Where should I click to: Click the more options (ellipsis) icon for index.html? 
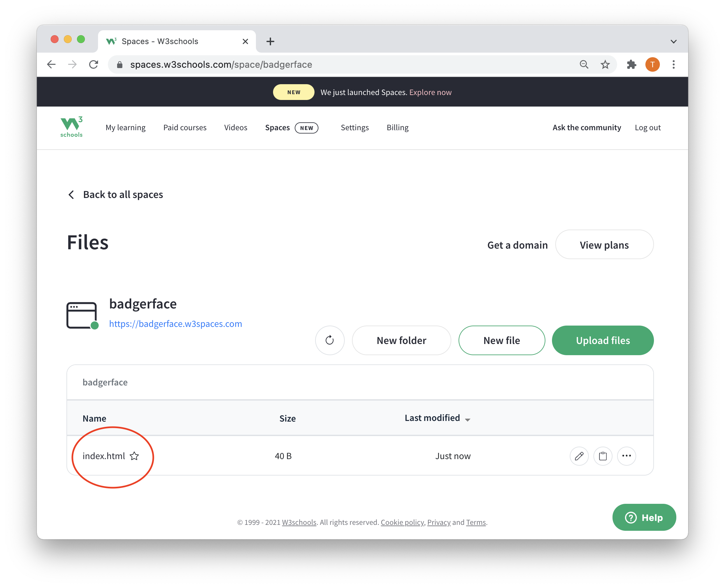627,455
